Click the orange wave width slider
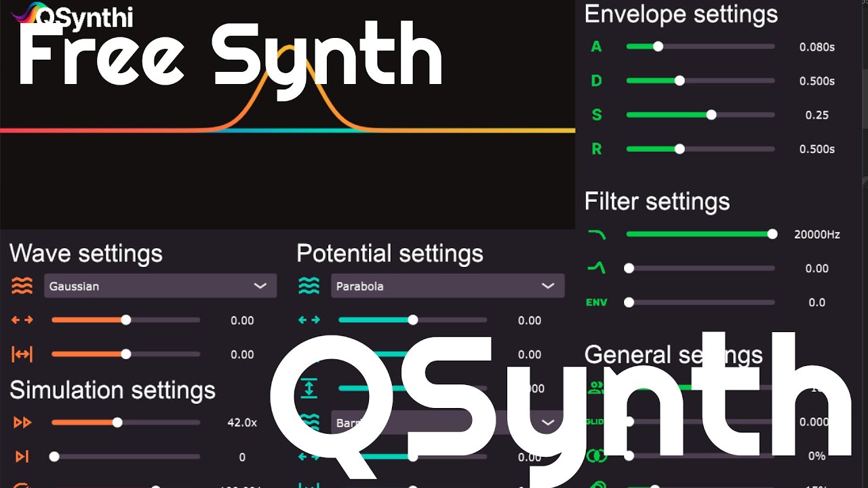868x488 pixels. [126, 354]
